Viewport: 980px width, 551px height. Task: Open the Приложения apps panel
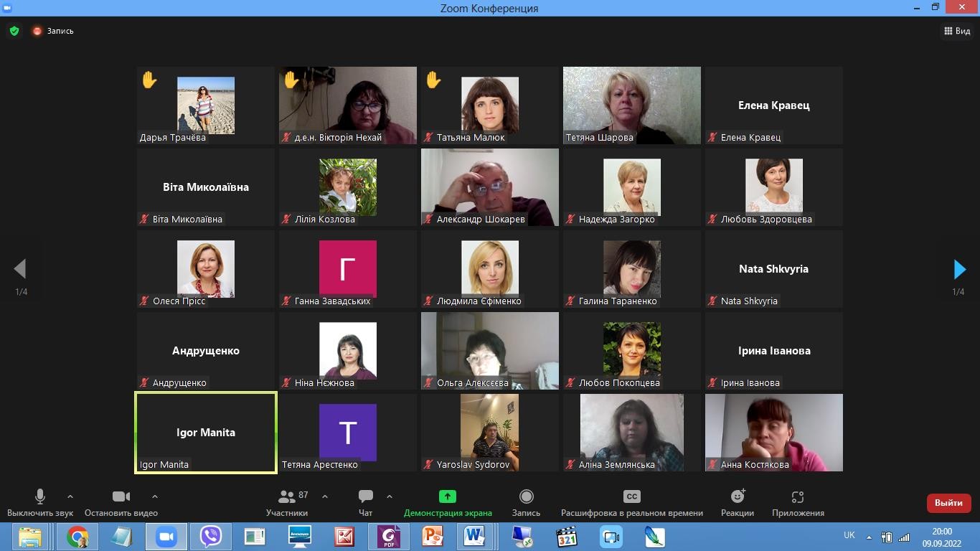click(x=798, y=502)
